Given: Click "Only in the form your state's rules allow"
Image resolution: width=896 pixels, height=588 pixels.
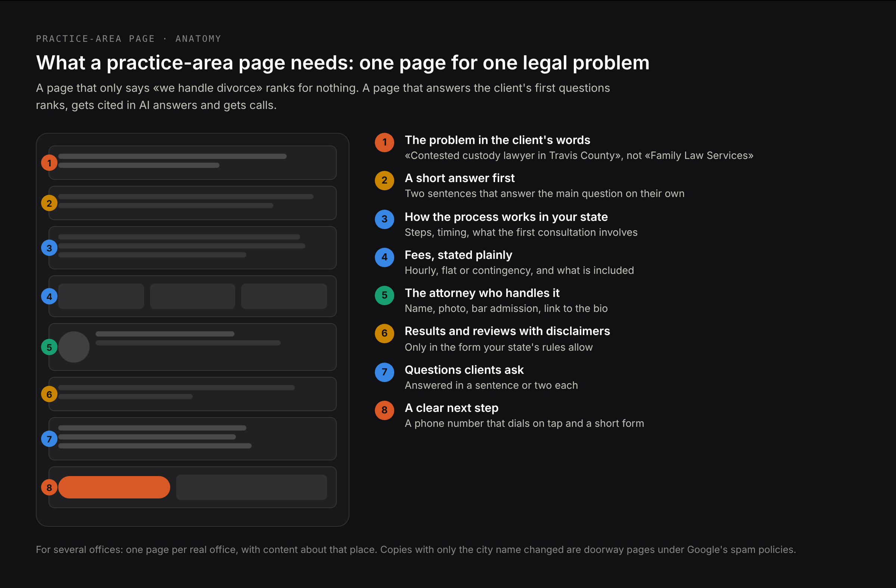Looking at the screenshot, I should pyautogui.click(x=498, y=347).
